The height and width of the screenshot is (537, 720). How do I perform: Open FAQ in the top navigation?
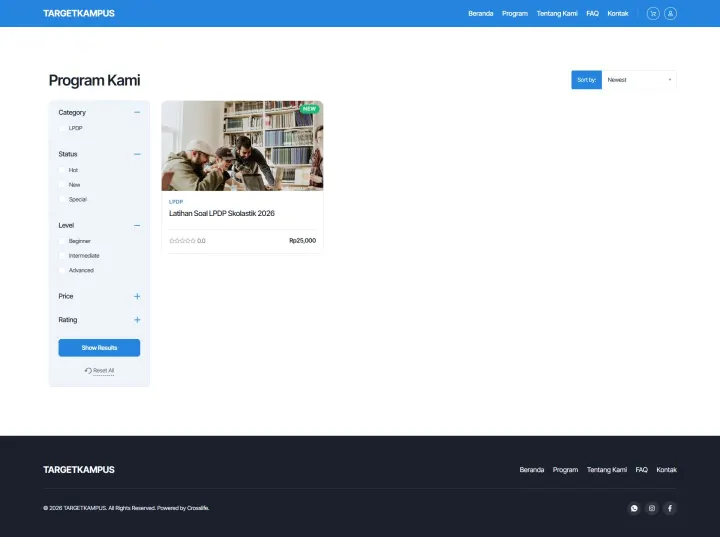coord(592,13)
